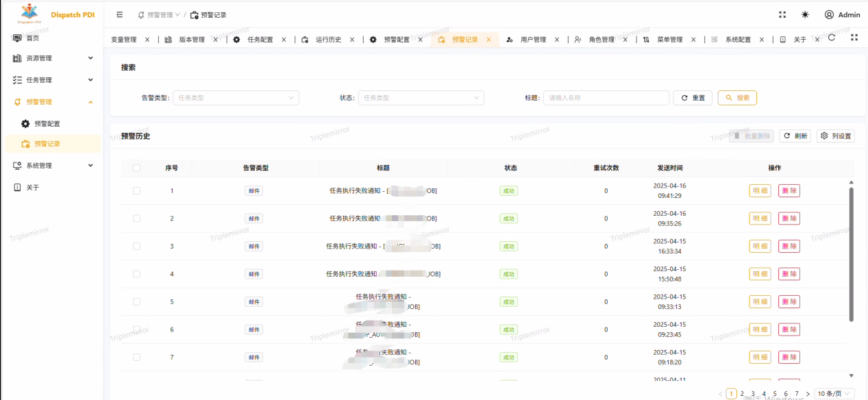Click the Admin user avatar icon
Screen dimensions: 868x400
829,14
